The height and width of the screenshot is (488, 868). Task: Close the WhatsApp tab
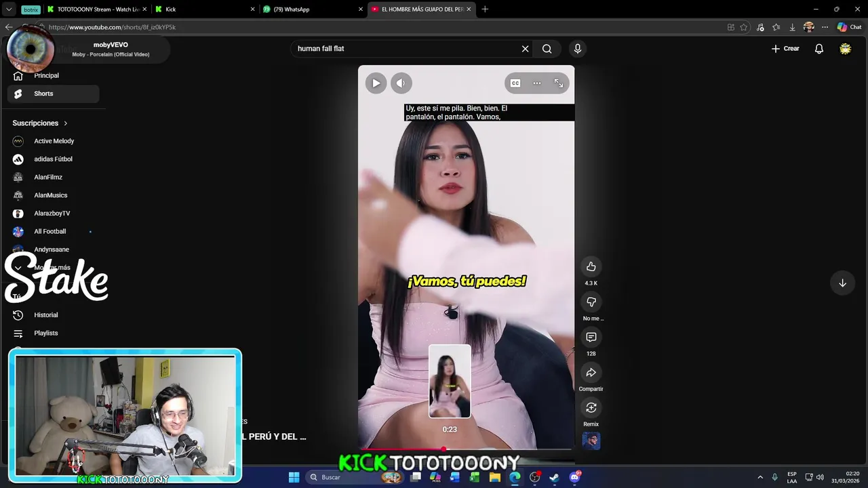tap(361, 9)
